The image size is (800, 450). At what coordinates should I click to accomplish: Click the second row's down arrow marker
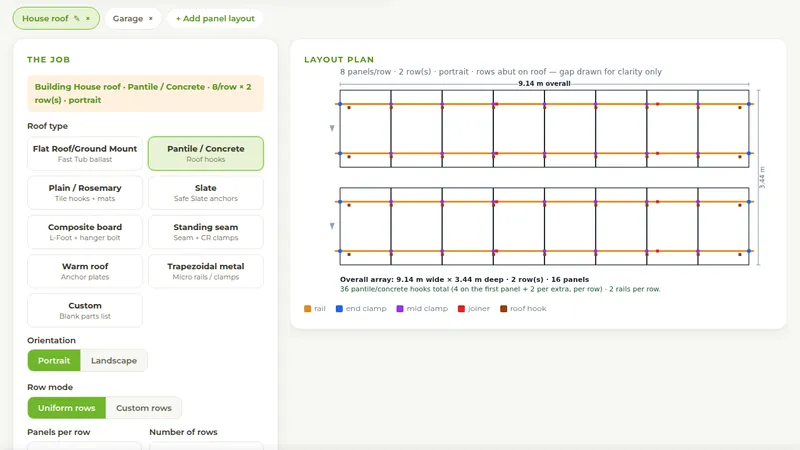point(332,226)
